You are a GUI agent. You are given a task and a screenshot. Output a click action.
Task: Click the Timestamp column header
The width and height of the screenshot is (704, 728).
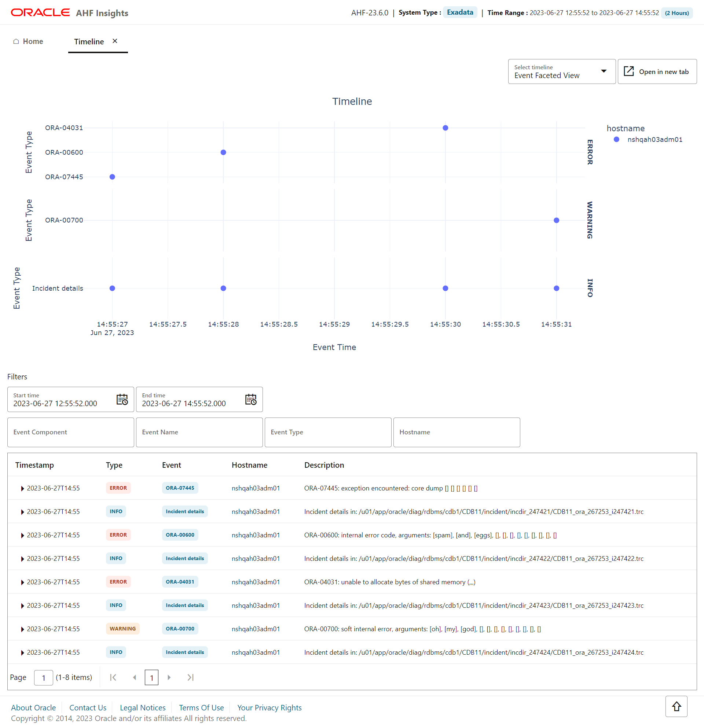34,465
